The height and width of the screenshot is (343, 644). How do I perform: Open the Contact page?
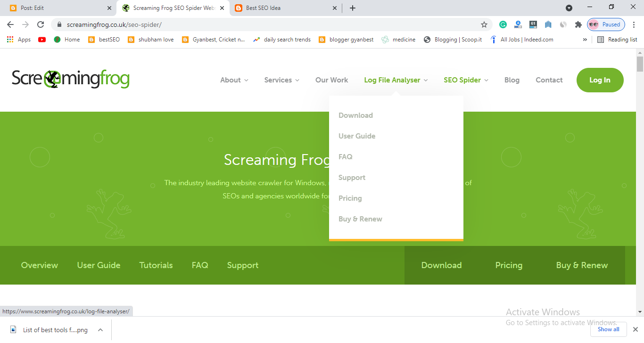[x=549, y=80]
